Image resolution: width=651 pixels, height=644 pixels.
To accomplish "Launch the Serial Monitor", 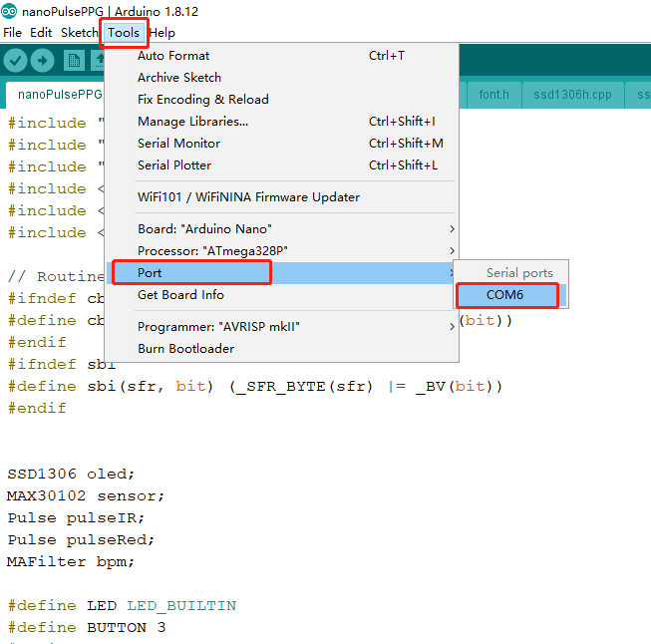I will pyautogui.click(x=178, y=144).
